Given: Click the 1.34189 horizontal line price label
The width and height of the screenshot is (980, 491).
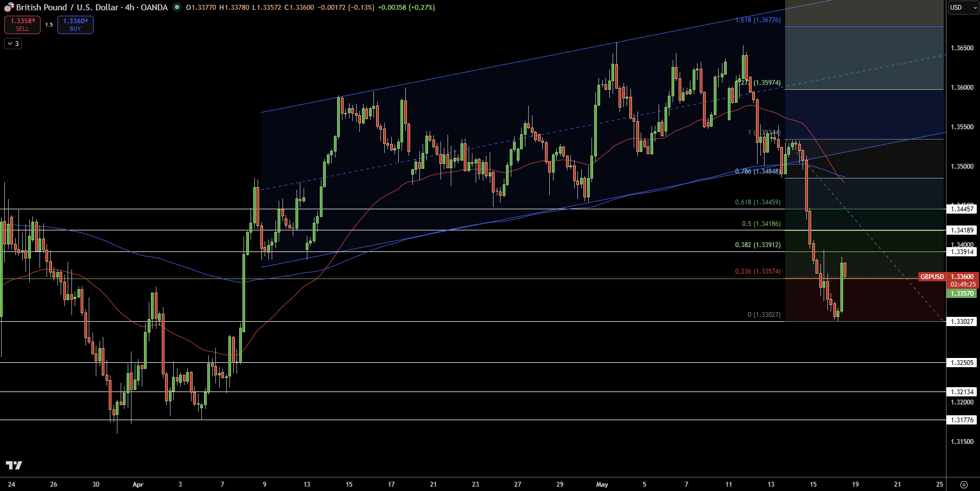Looking at the screenshot, I should [x=962, y=230].
